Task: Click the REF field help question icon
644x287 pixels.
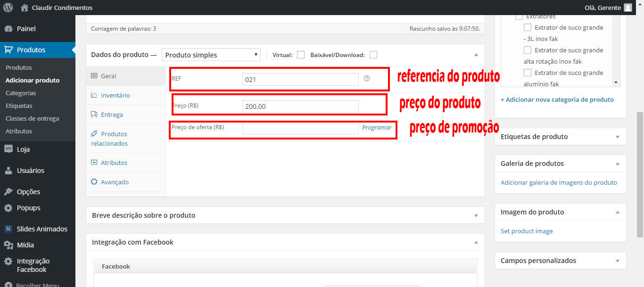Action: click(367, 79)
